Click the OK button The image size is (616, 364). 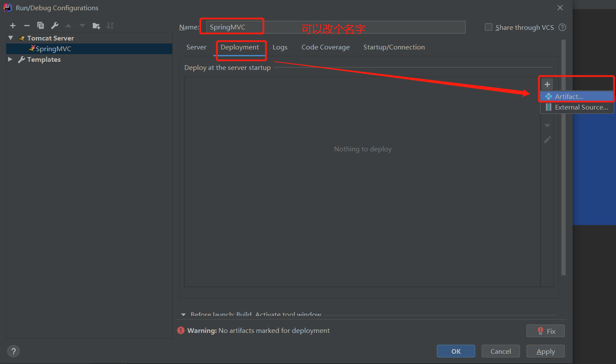coord(456,351)
